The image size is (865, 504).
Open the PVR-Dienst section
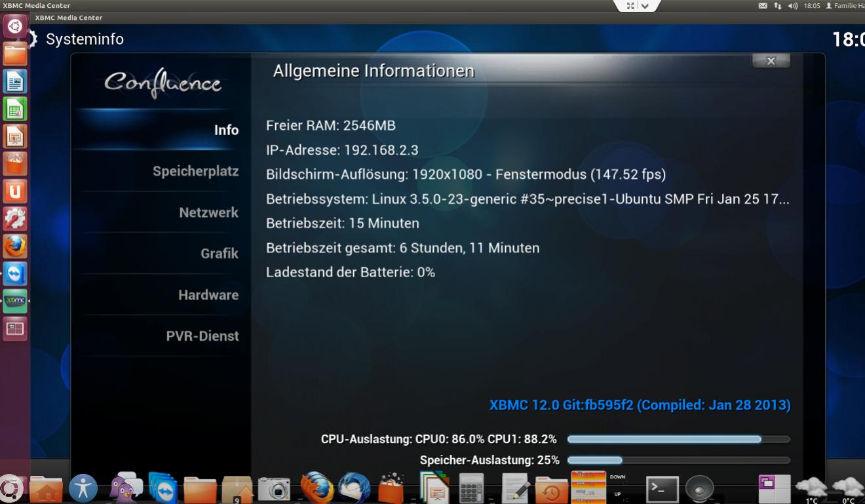(202, 336)
